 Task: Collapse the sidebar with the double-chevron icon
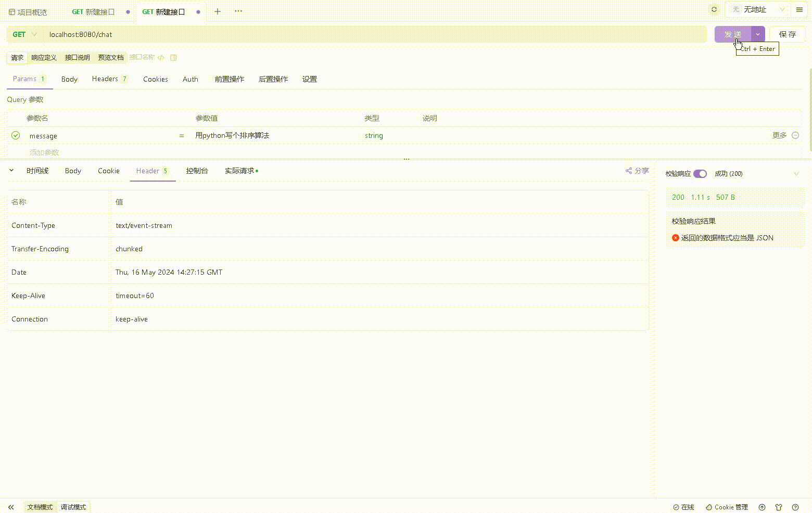click(11, 507)
